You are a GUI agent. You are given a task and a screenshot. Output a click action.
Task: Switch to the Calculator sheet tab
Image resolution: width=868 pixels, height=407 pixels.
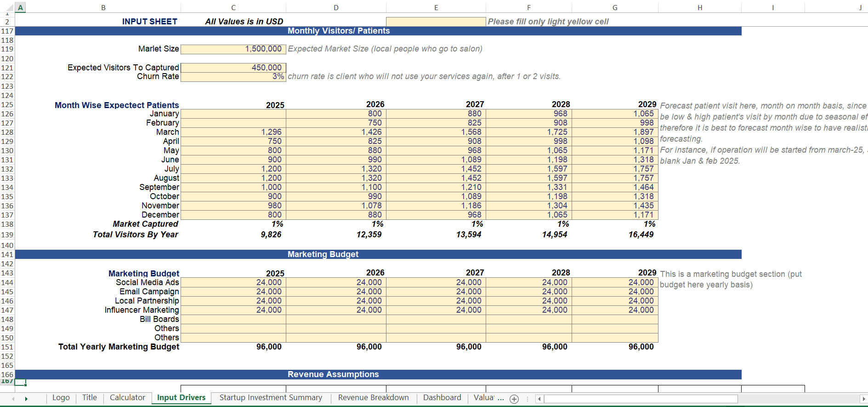(127, 398)
